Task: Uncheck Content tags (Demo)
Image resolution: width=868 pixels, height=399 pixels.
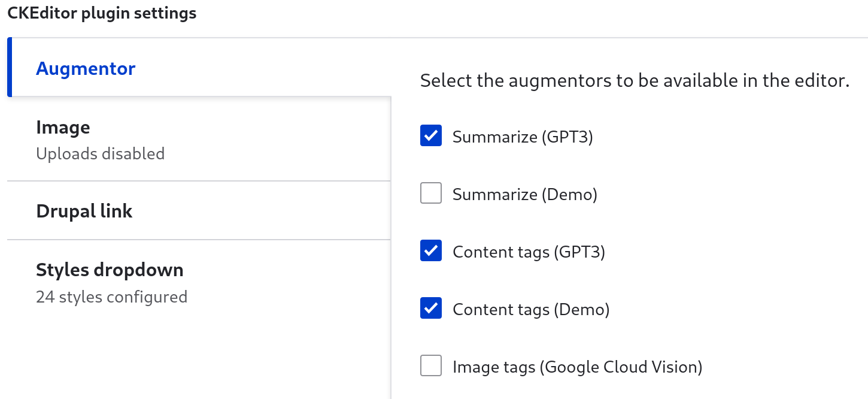Action: (x=430, y=309)
